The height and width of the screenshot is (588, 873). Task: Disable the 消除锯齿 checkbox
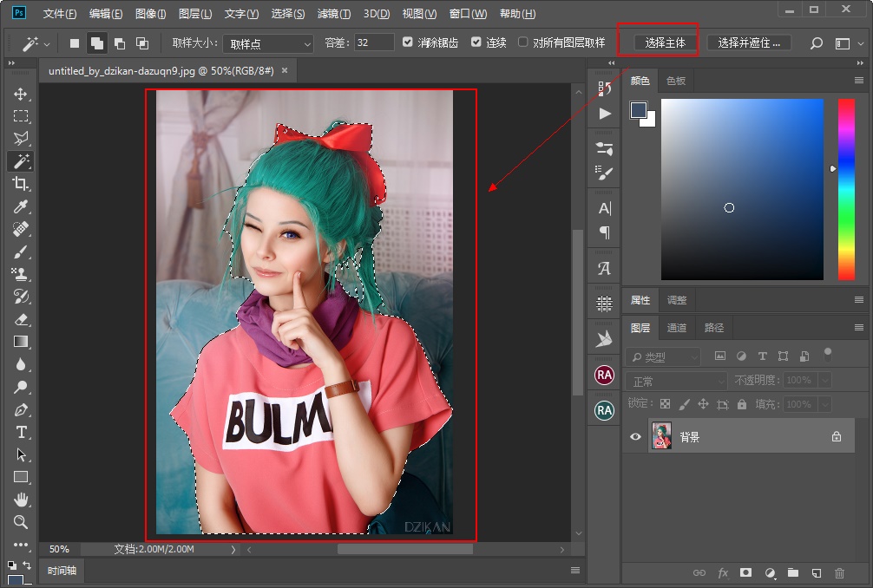407,42
